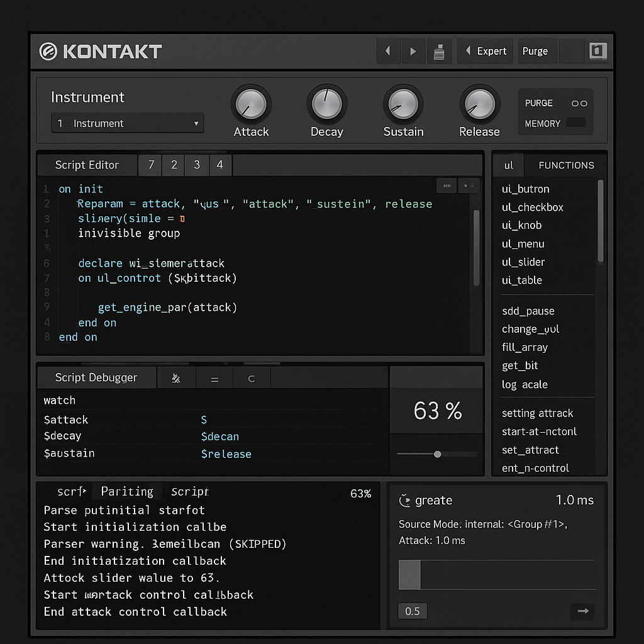Toggle the MEMORY indicator
644x644 pixels.
pos(578,123)
